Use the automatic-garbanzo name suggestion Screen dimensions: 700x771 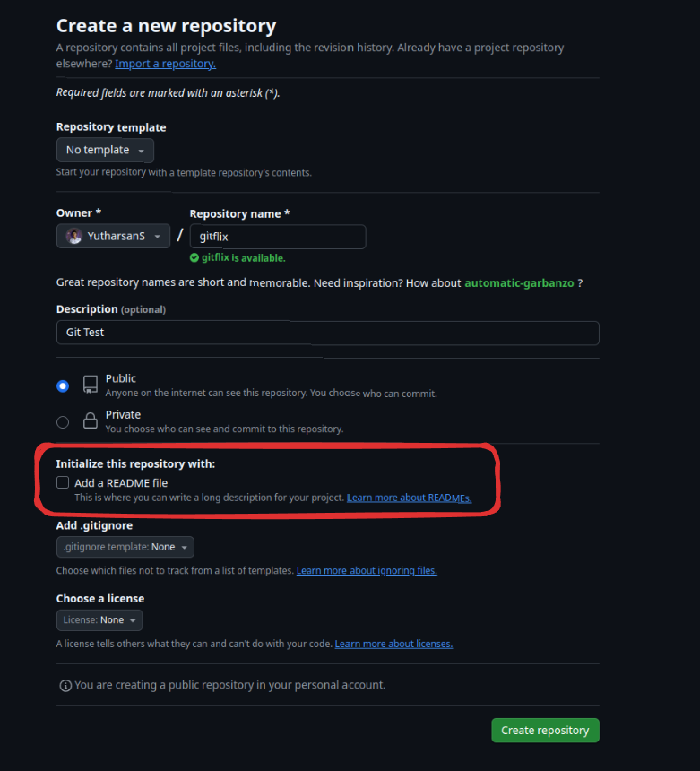(519, 282)
